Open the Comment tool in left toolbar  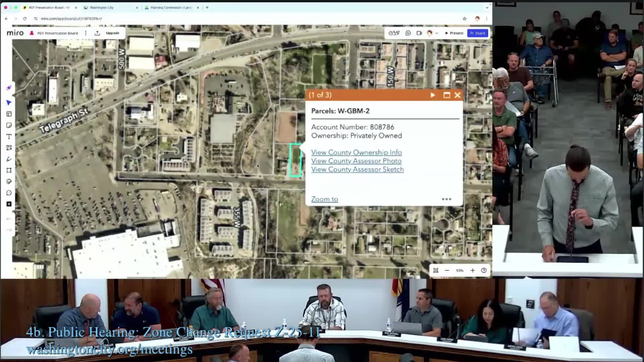9,193
